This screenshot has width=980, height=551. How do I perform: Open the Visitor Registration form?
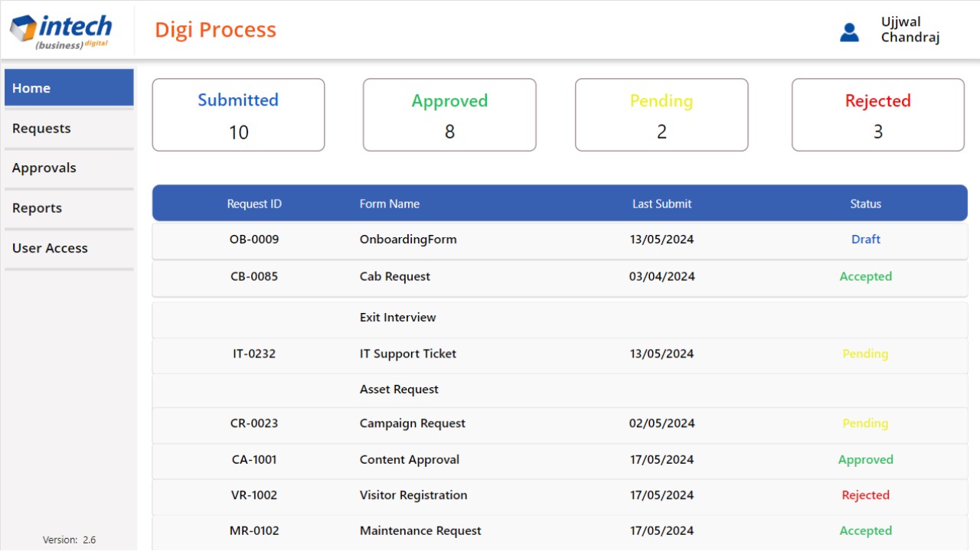pos(413,496)
